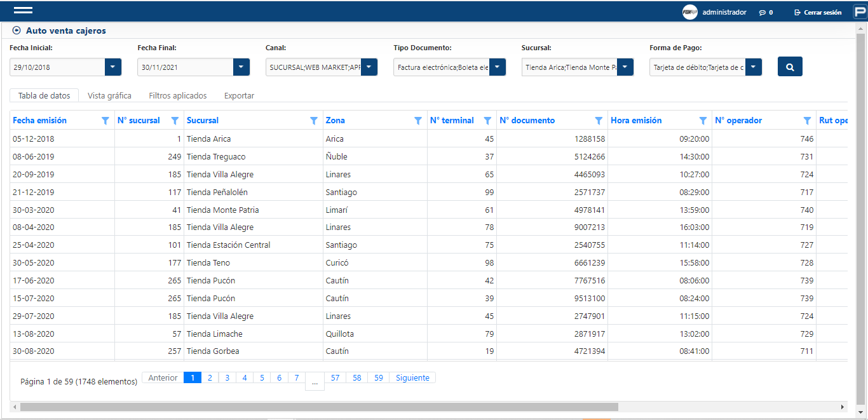
Task: Filter the N° documento column
Action: pos(599,121)
